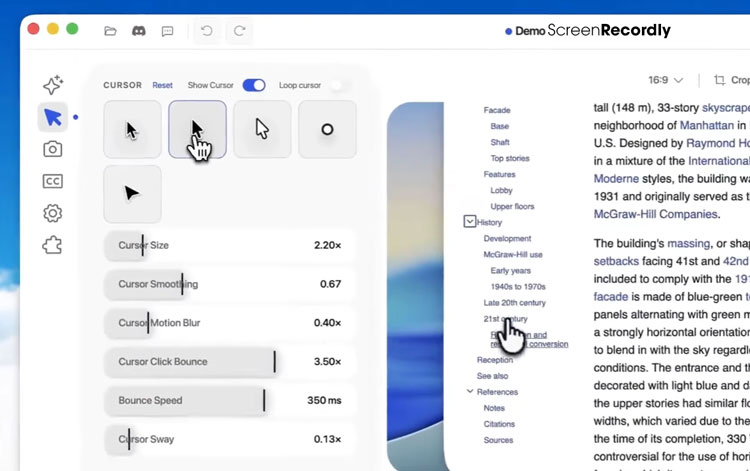Adjust the Cursor Smoothing slider
Viewport: 750px width, 471px height.
(x=230, y=284)
